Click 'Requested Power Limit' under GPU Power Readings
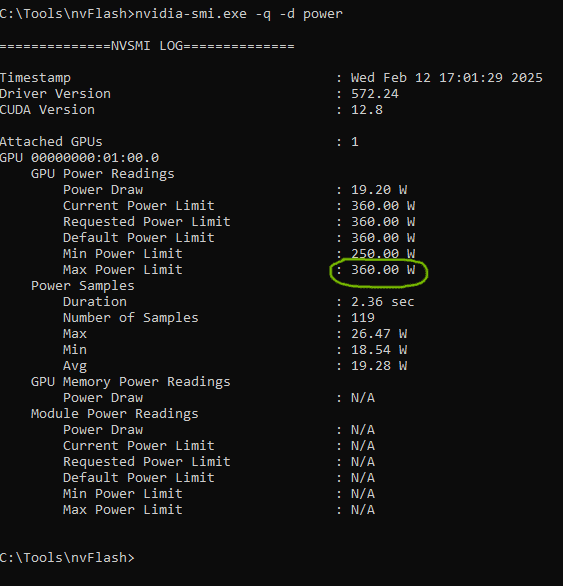 point(147,222)
